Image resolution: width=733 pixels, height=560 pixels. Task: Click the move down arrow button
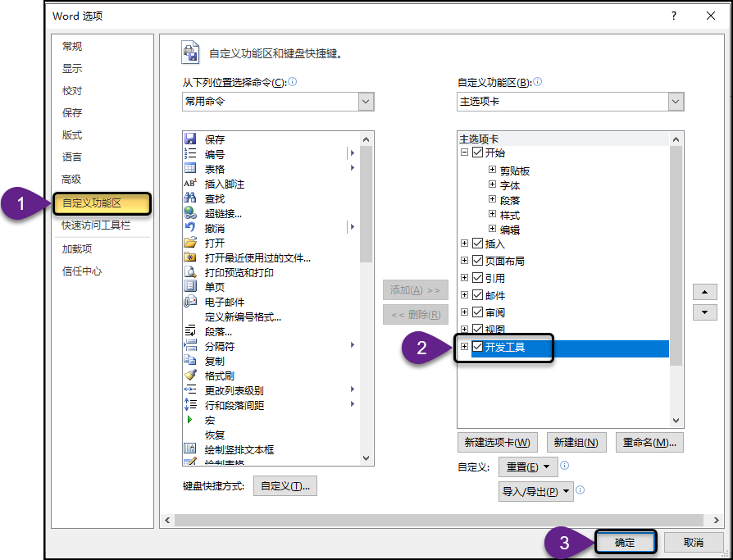click(704, 312)
